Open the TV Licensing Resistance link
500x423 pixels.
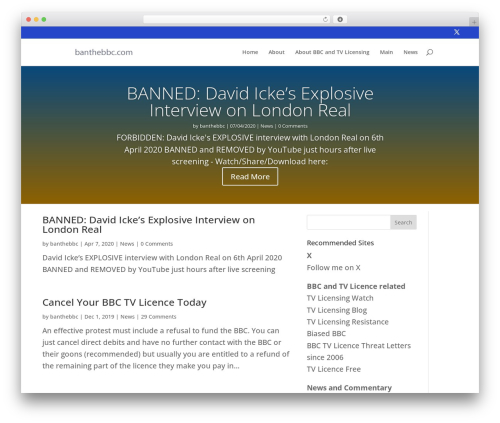pos(348,322)
